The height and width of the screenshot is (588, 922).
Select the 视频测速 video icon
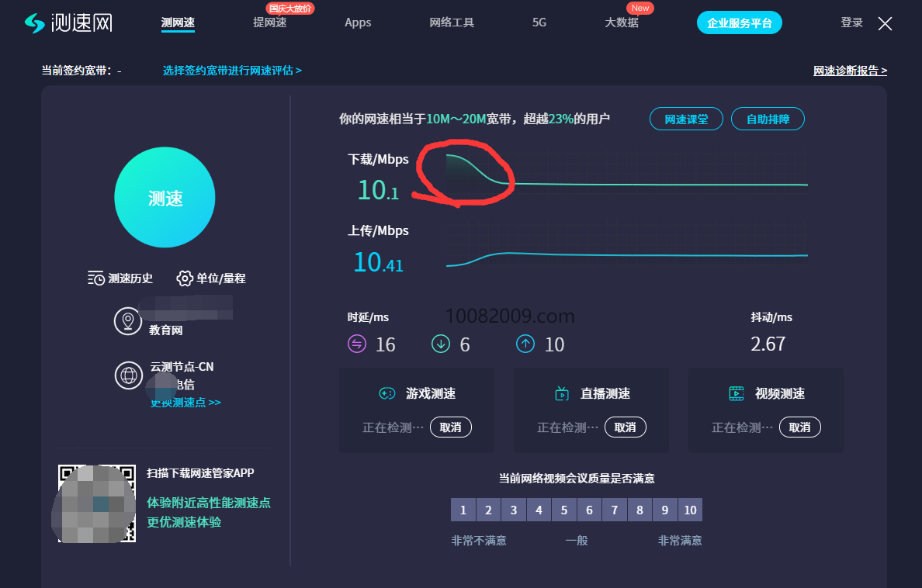click(x=735, y=393)
